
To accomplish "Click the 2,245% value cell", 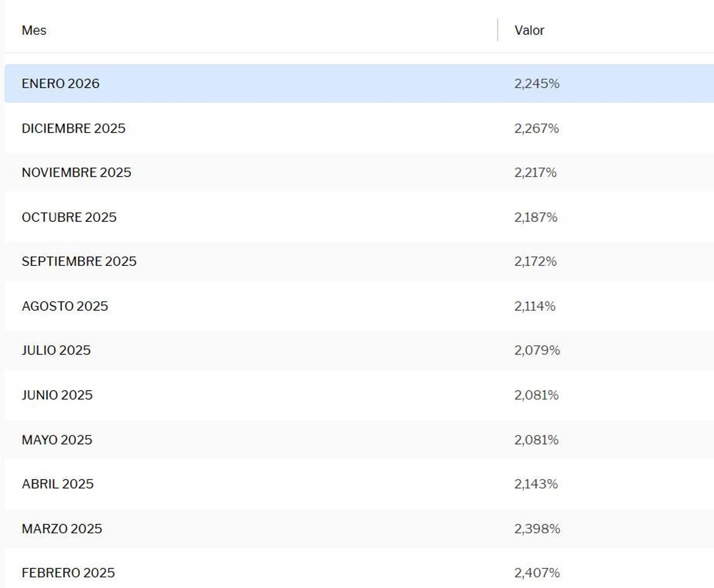I will pyautogui.click(x=537, y=84).
